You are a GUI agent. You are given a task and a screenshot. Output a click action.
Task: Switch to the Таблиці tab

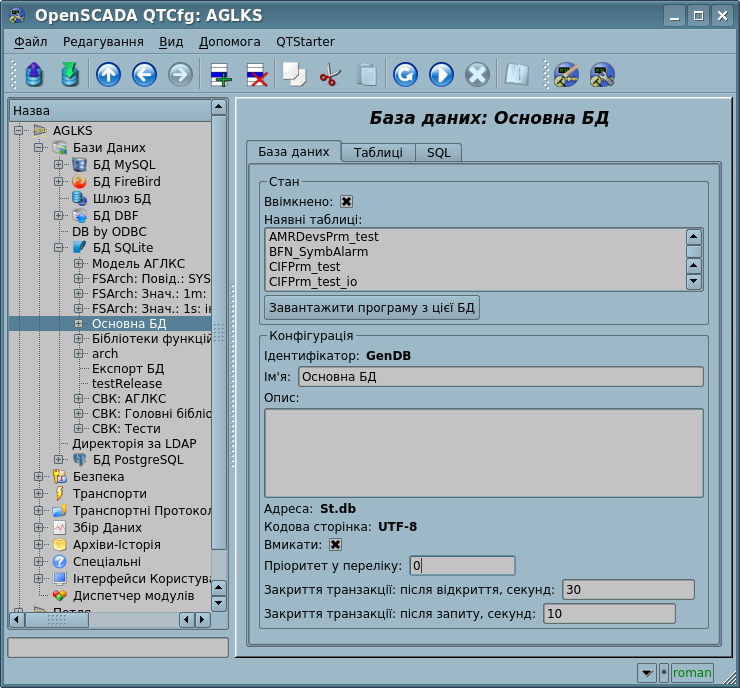tap(378, 152)
